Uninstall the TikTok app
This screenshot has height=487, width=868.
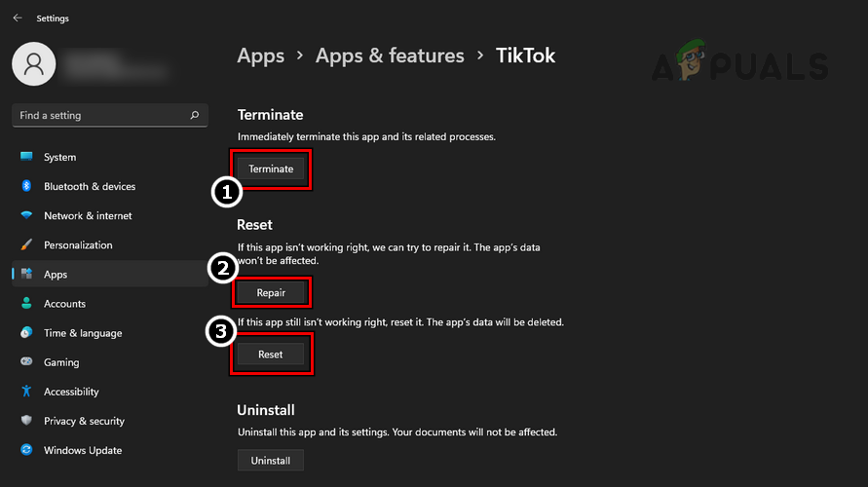click(x=271, y=460)
